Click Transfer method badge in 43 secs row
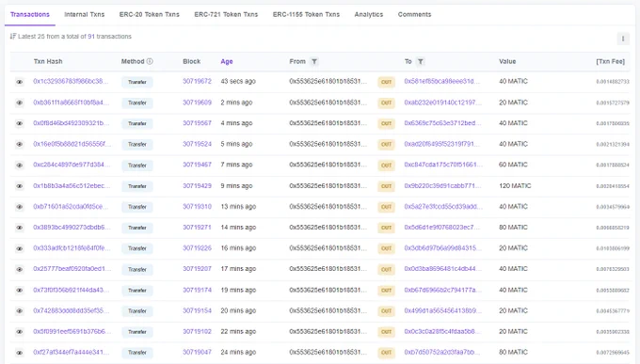640x364 pixels. (x=137, y=82)
